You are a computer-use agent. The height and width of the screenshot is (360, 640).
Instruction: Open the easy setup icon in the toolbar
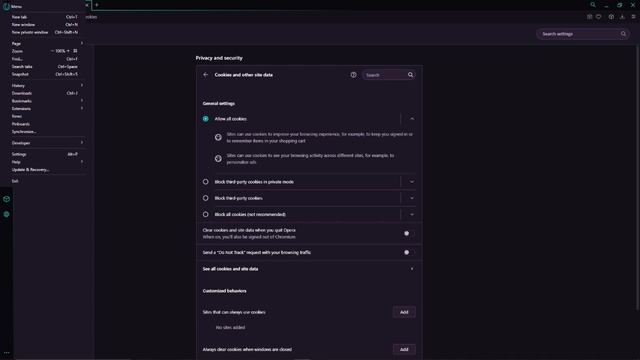click(633, 17)
